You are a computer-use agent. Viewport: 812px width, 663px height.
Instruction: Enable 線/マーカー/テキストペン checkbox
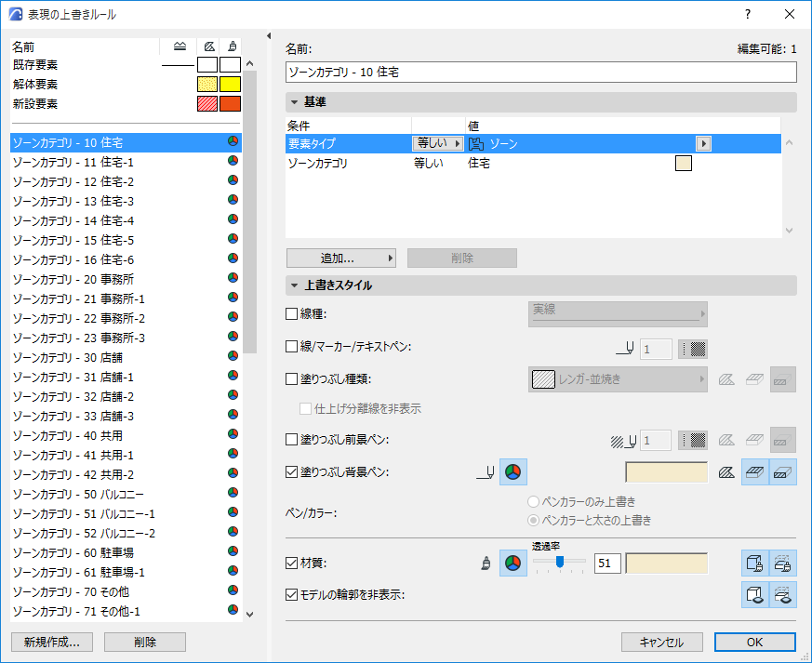click(x=291, y=346)
